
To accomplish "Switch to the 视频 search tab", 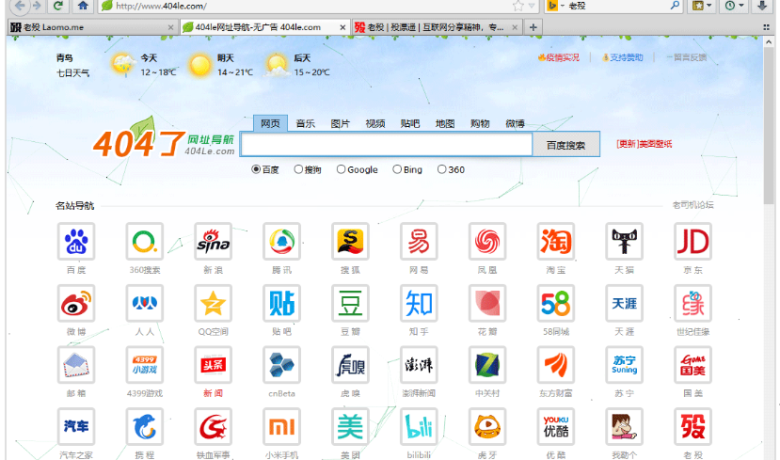I will click(375, 123).
